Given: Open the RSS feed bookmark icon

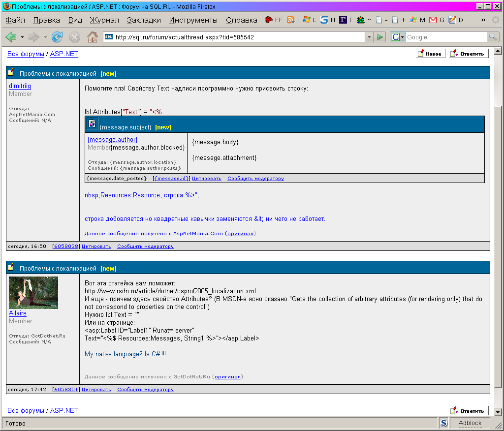Looking at the screenshot, I should pos(291,20).
